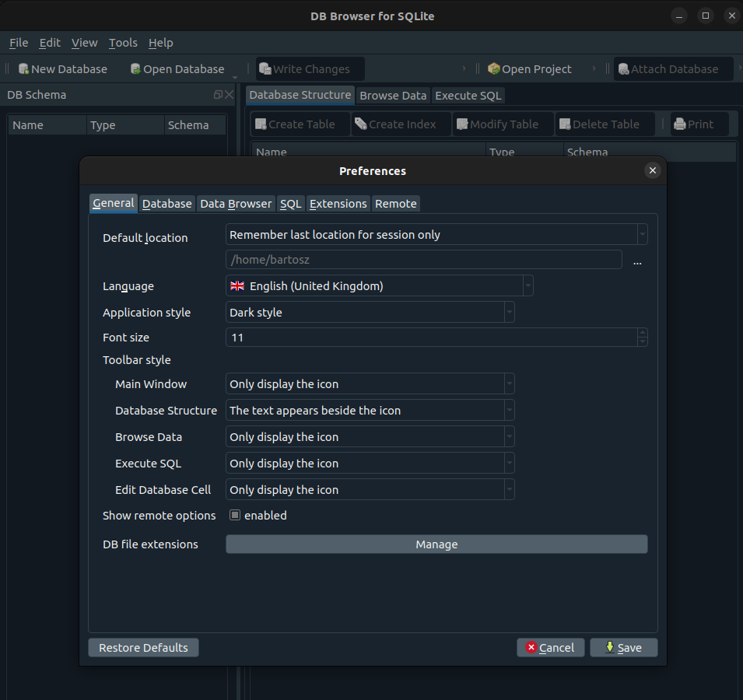The width and height of the screenshot is (743, 700).
Task: Select the Browse Data main tab
Action: pos(393,95)
